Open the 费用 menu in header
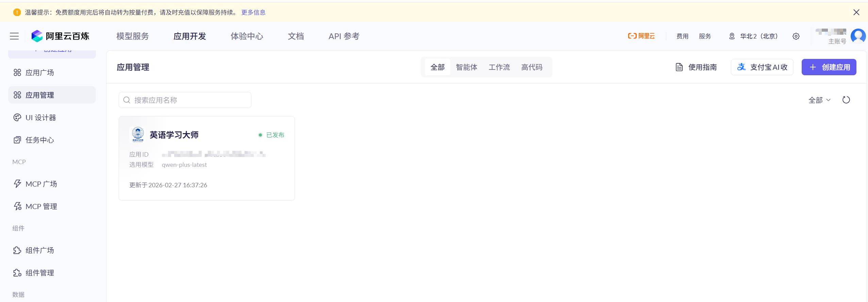This screenshot has width=868, height=302. tap(682, 36)
